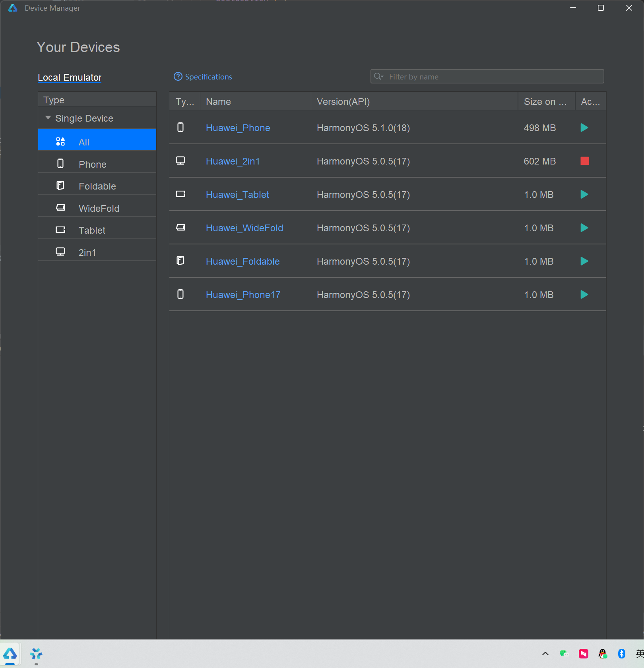Viewport: 644px width, 668px height.
Task: Stop the running Huawei_2in1 emulator
Action: [x=584, y=161]
